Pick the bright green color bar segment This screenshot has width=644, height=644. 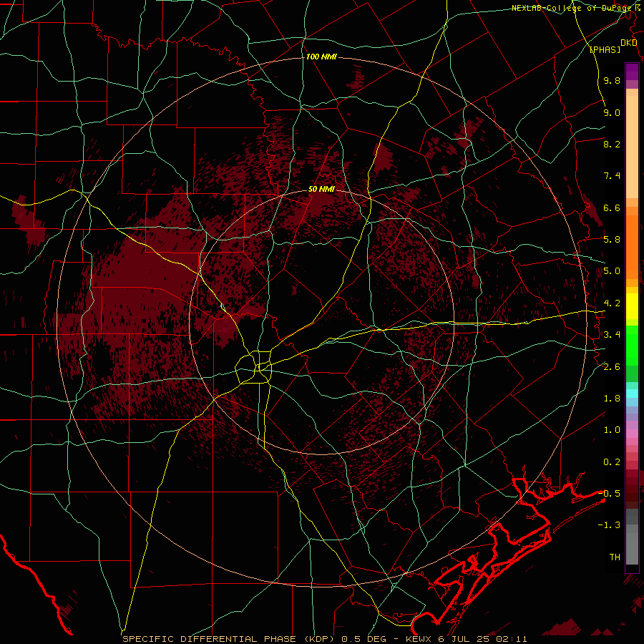tap(632, 346)
